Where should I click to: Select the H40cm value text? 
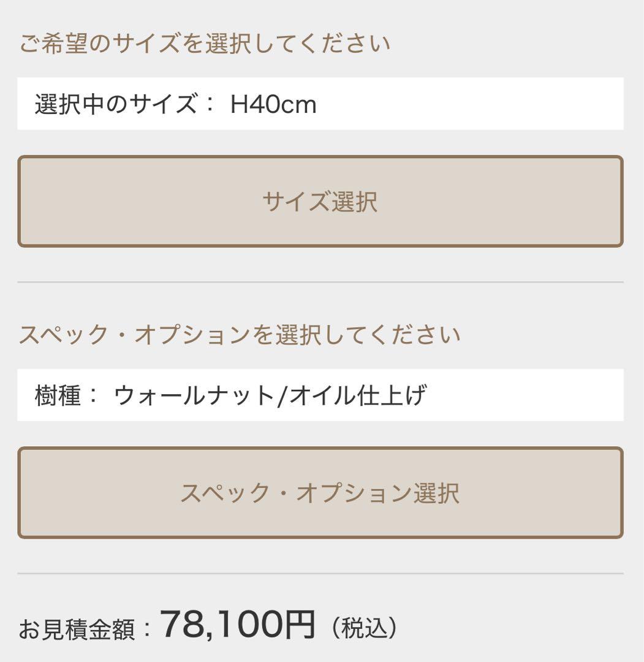[273, 105]
